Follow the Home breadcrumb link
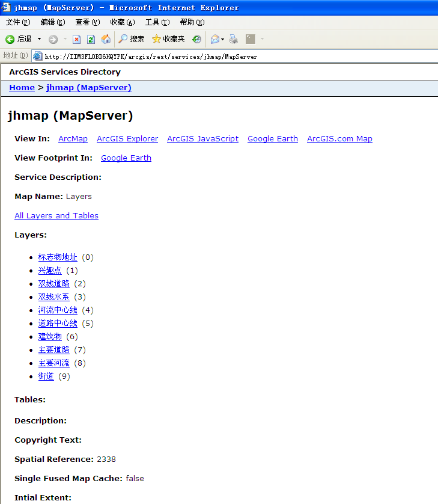438x504 pixels. (x=22, y=87)
